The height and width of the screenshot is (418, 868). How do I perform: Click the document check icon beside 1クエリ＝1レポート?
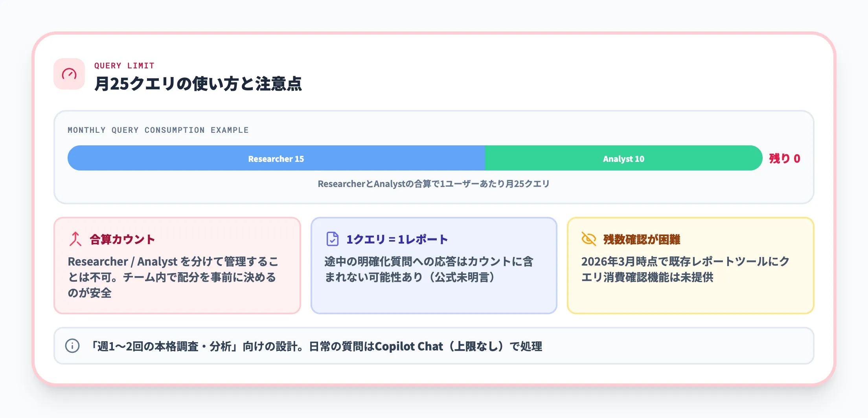tap(333, 239)
